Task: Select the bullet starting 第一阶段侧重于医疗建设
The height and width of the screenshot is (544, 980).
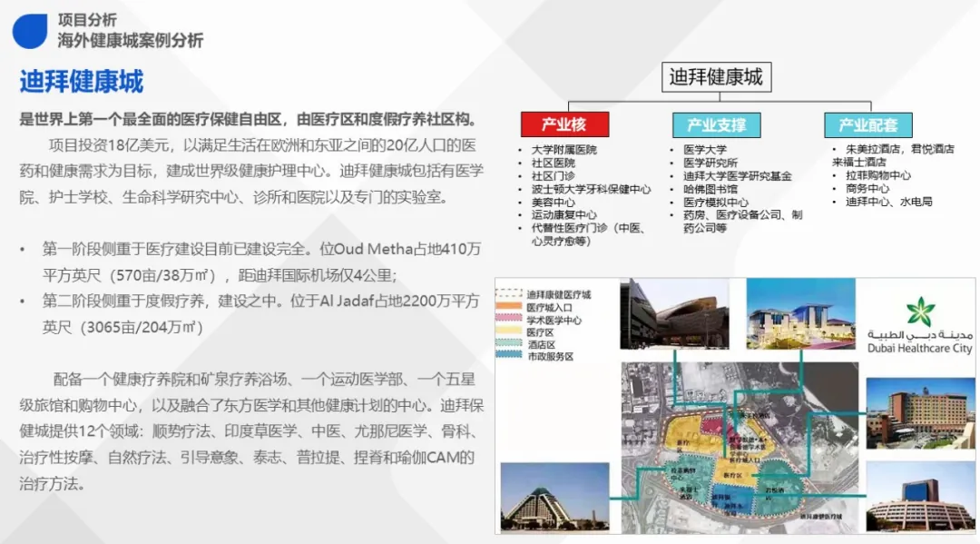Action: tap(261, 262)
